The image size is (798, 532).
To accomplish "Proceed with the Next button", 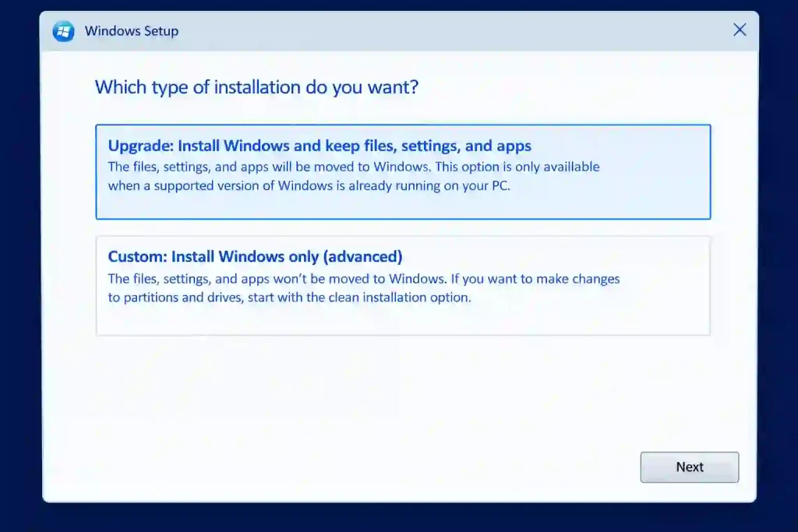I will click(x=690, y=467).
